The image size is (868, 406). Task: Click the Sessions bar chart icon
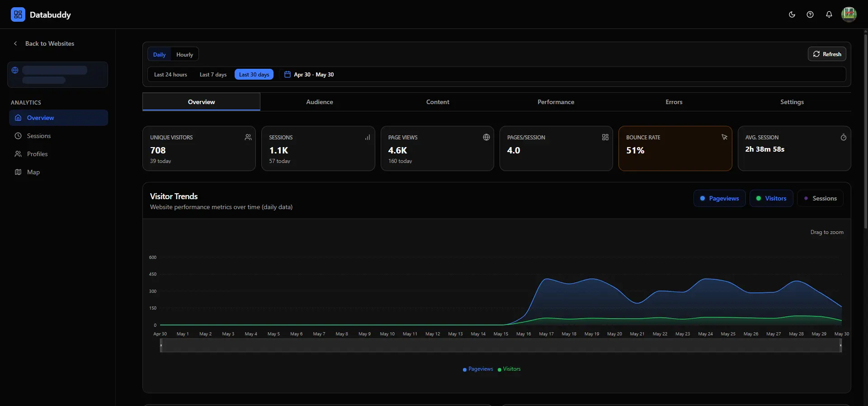[368, 137]
